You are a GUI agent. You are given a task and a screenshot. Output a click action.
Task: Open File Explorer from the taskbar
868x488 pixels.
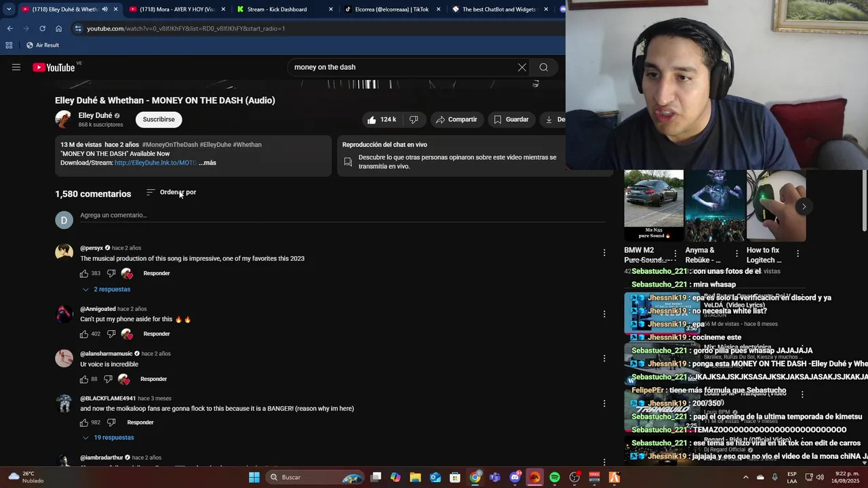[416, 477]
